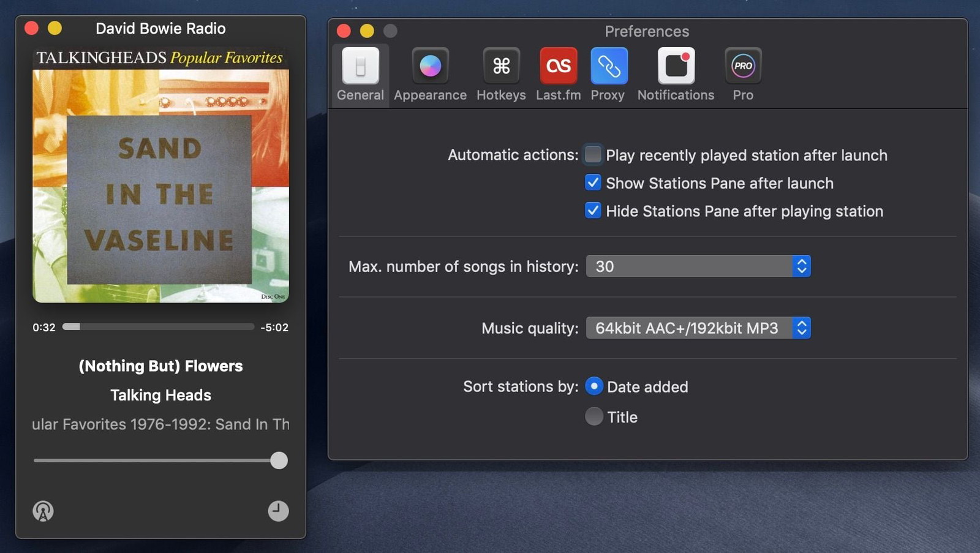Click the remaining time -5:02
The image size is (980, 553).
click(x=274, y=328)
